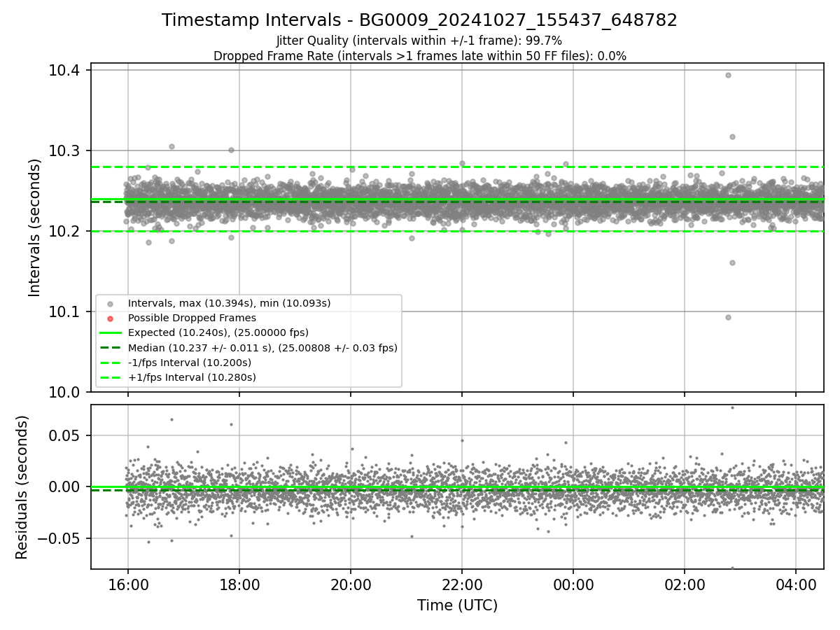The image size is (840, 630).
Task: Click the plot title 'Timestamp Intervals - BG0009_20241027_155437_648782'
Action: tap(419, 20)
